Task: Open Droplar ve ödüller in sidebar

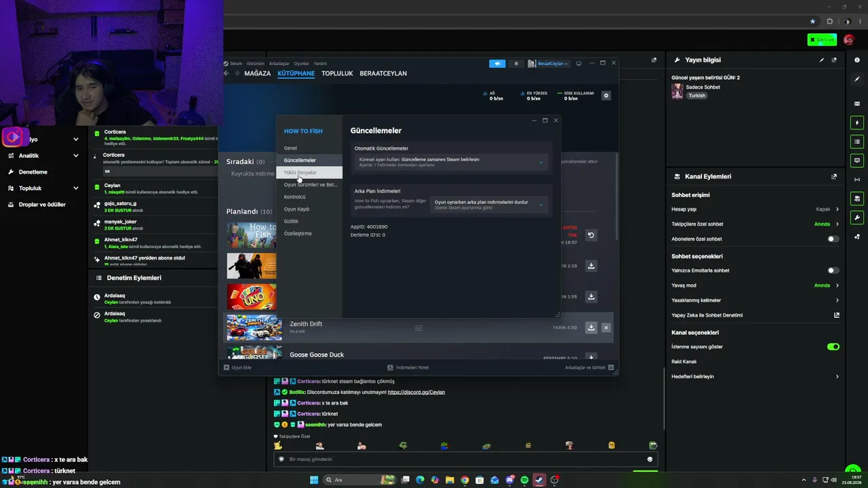Action: pyautogui.click(x=43, y=205)
